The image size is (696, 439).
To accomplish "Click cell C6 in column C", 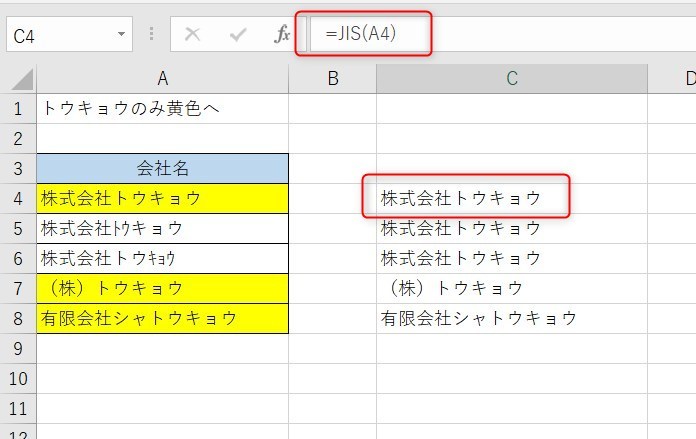I will pos(512,259).
